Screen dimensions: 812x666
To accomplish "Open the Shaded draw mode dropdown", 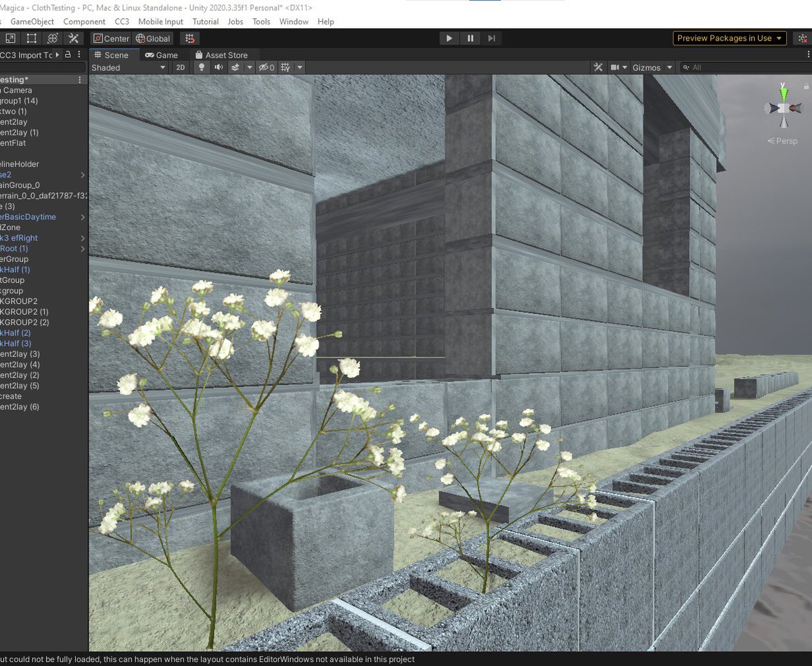I will [129, 68].
